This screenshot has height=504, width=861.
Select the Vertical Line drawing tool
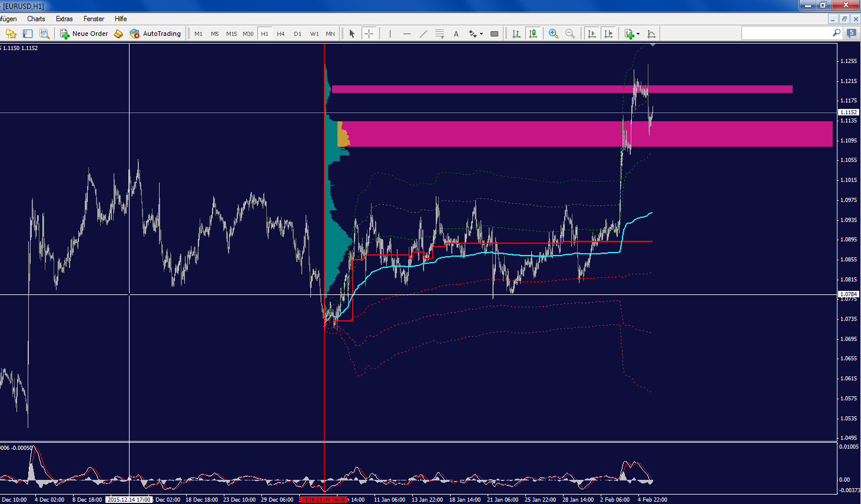coord(390,34)
